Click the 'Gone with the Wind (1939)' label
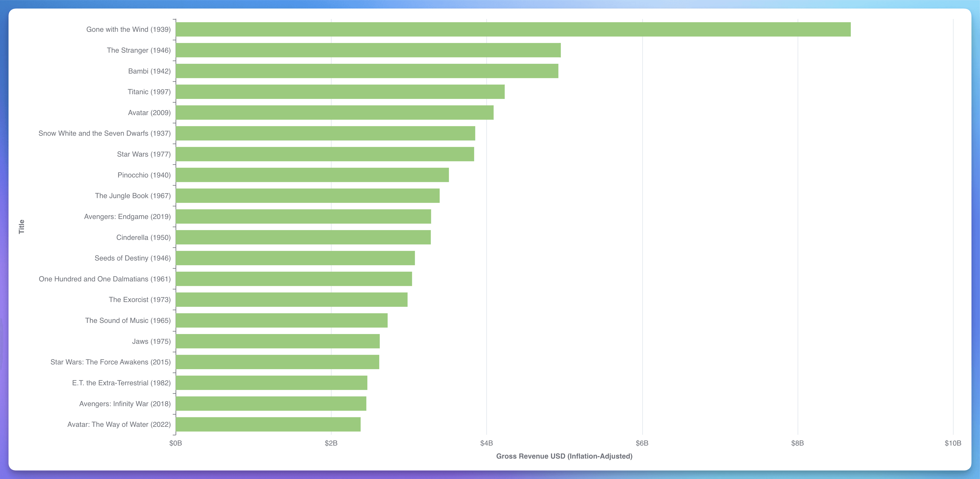Viewport: 980px width, 479px height. [129, 29]
